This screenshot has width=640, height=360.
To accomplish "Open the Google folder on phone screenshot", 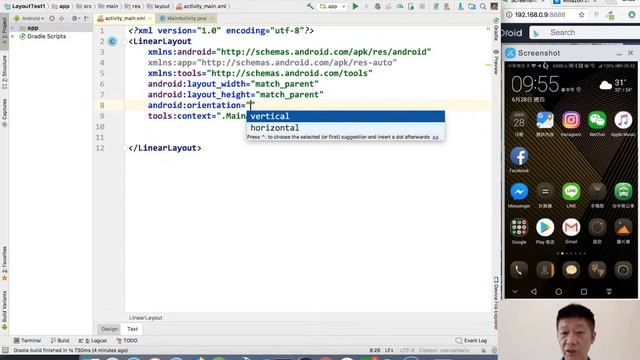I will click(519, 227).
